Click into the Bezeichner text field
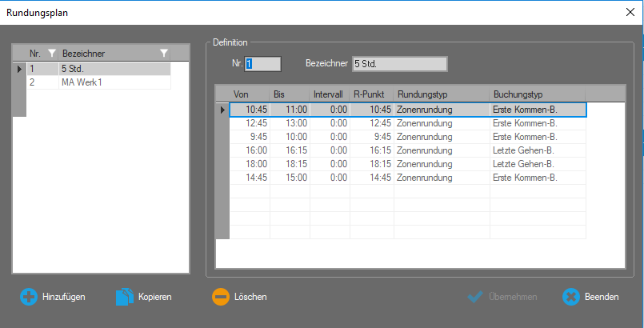 click(398, 64)
